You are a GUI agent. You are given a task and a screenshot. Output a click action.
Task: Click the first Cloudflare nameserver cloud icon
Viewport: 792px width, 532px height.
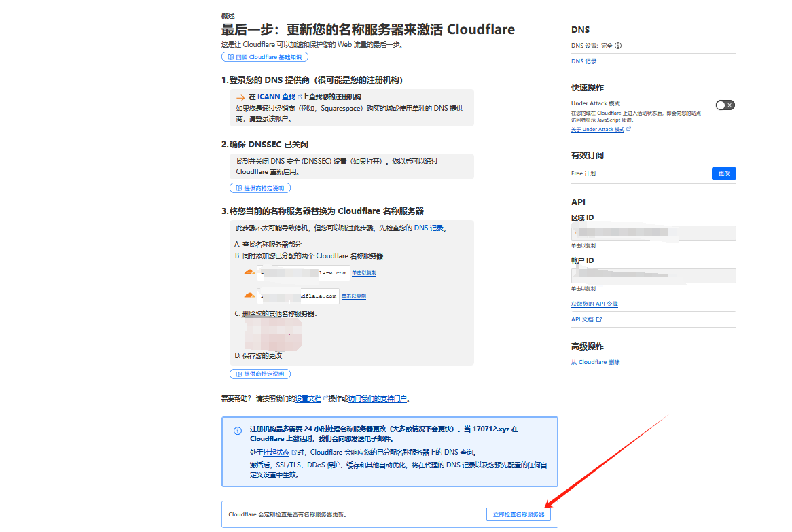(249, 272)
